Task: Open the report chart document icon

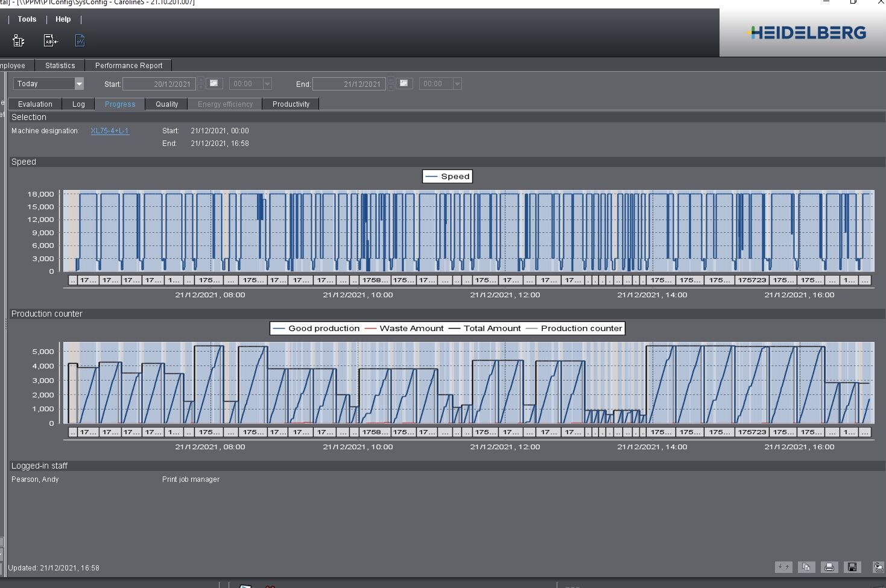Action: 80,40
